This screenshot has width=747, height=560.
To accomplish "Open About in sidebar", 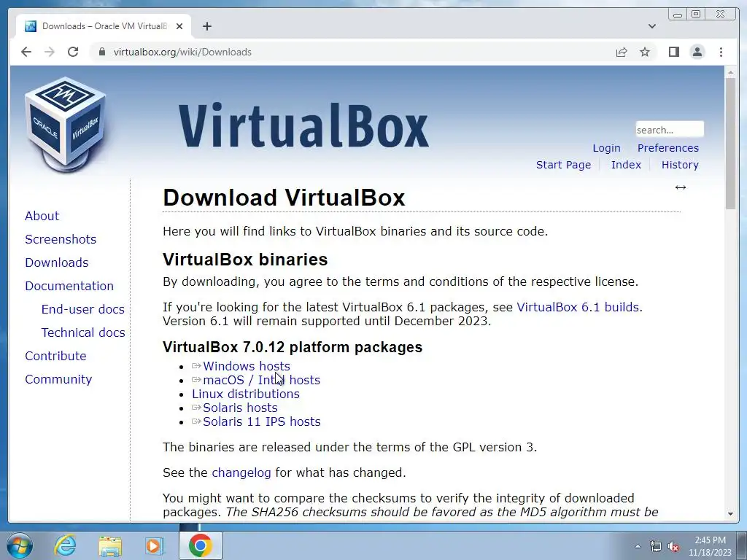I will click(x=42, y=216).
